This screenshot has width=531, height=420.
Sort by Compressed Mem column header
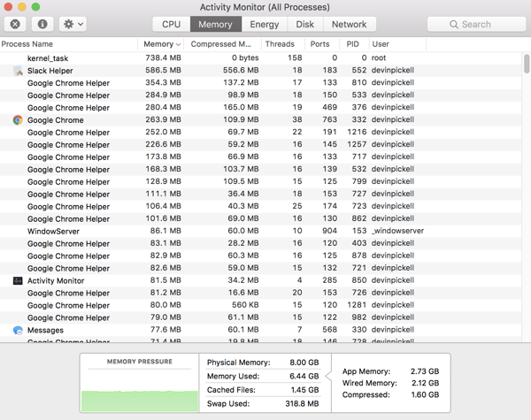tap(221, 44)
